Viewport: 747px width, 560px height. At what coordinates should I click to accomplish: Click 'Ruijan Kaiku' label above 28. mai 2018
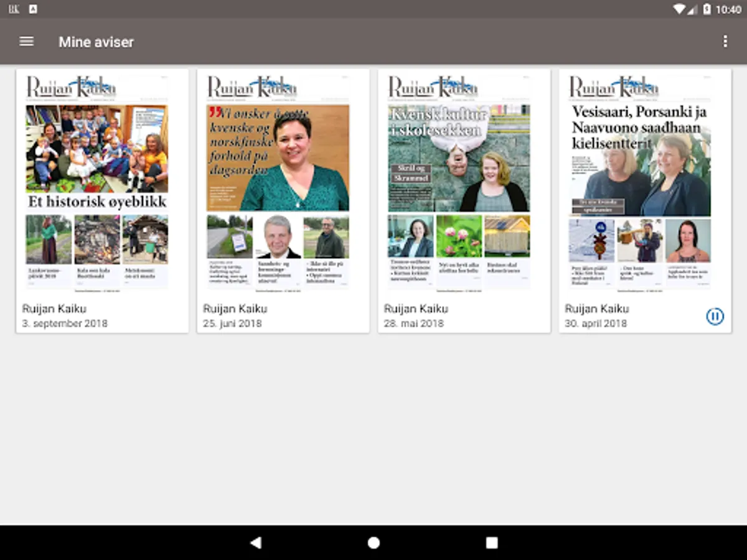[416, 309]
